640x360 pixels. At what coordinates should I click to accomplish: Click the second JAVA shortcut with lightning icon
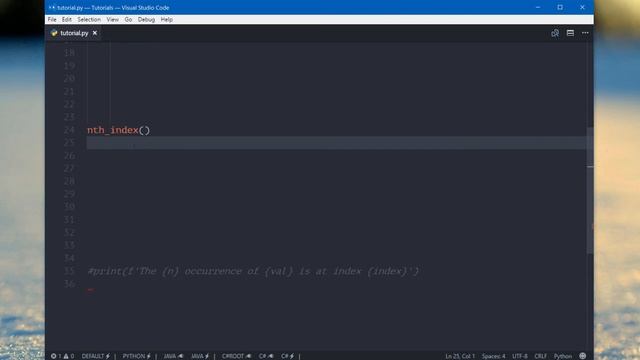pyautogui.click(x=200, y=356)
